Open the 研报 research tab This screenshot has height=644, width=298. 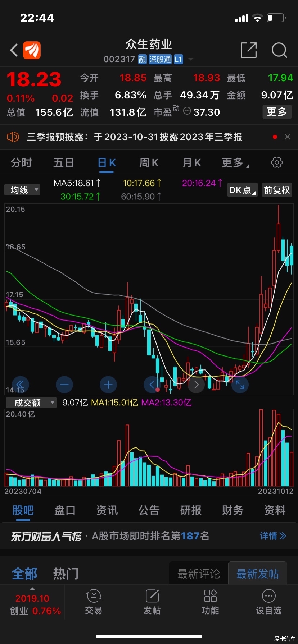(x=191, y=510)
